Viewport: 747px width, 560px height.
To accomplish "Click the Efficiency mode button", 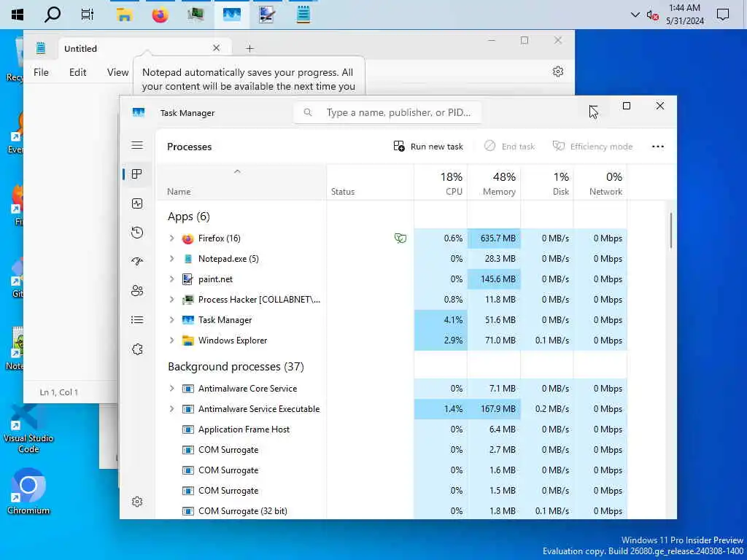I will pos(592,147).
